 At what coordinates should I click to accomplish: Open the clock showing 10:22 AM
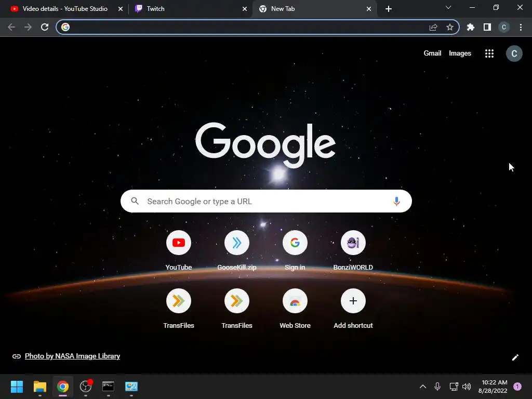coord(493,387)
